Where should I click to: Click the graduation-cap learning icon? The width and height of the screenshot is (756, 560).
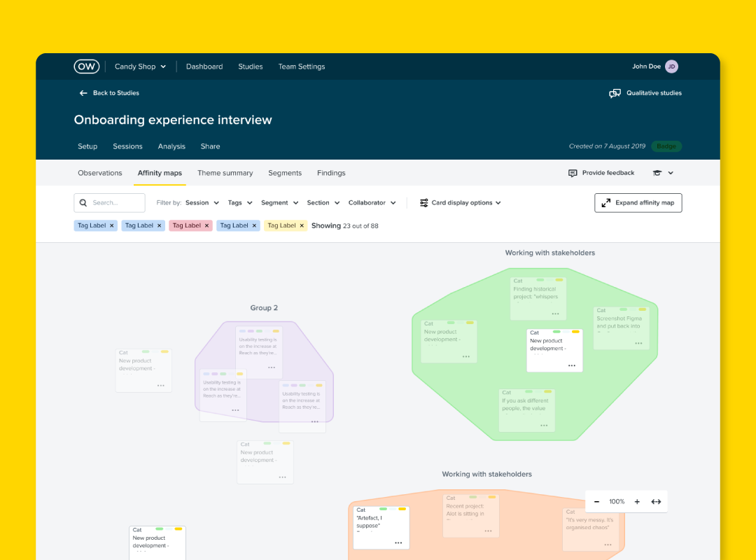[656, 172]
